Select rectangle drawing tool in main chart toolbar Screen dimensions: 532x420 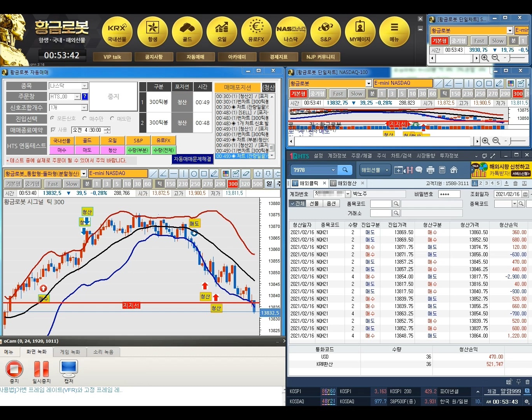pyautogui.click(x=204, y=173)
